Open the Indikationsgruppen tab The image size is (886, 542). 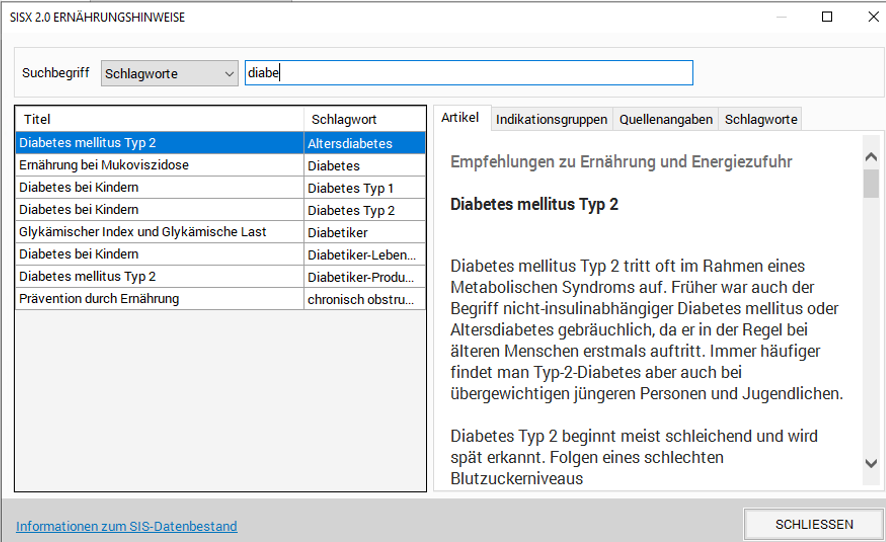pyautogui.click(x=551, y=120)
